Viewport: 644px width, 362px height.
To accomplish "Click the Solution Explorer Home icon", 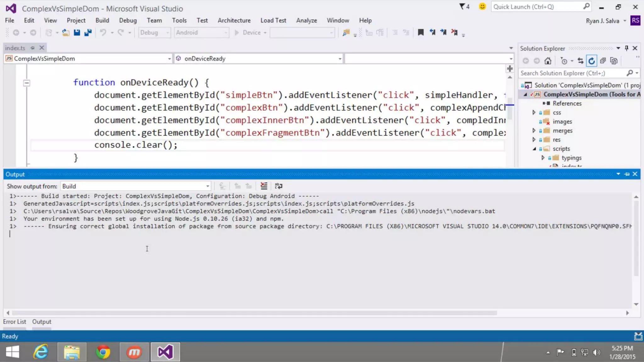I will coord(548,61).
